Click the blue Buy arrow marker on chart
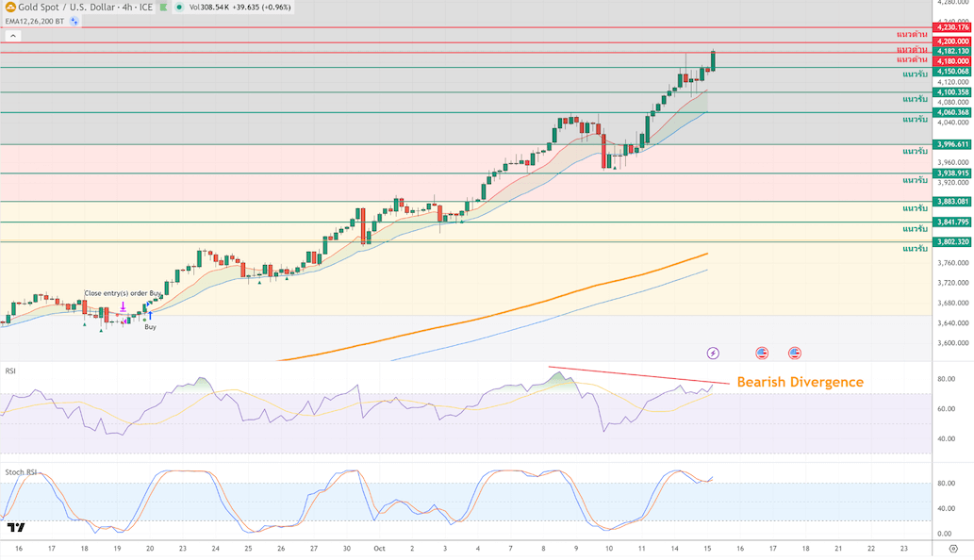 (x=150, y=315)
